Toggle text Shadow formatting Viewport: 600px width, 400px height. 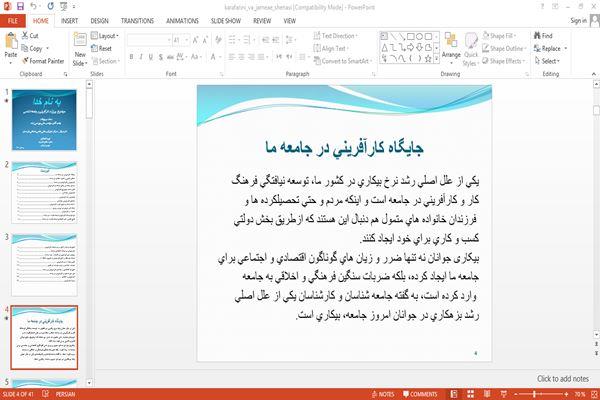tap(161, 57)
